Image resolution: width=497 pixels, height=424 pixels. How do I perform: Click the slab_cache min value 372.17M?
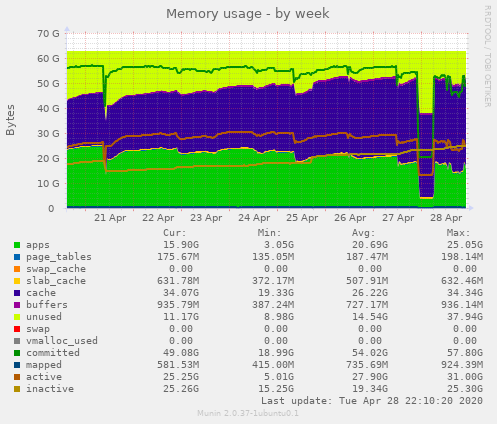click(x=273, y=281)
